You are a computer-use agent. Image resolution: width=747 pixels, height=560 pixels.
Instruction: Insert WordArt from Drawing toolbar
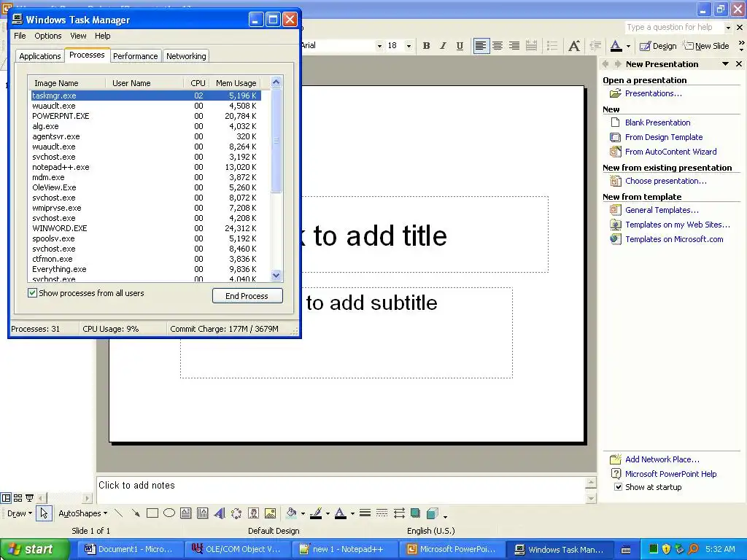point(219,513)
